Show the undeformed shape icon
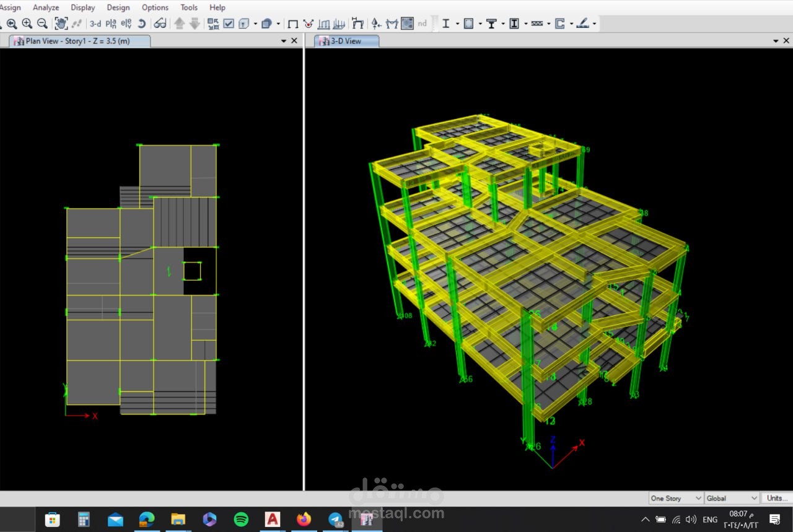The height and width of the screenshot is (532, 793). pos(293,24)
